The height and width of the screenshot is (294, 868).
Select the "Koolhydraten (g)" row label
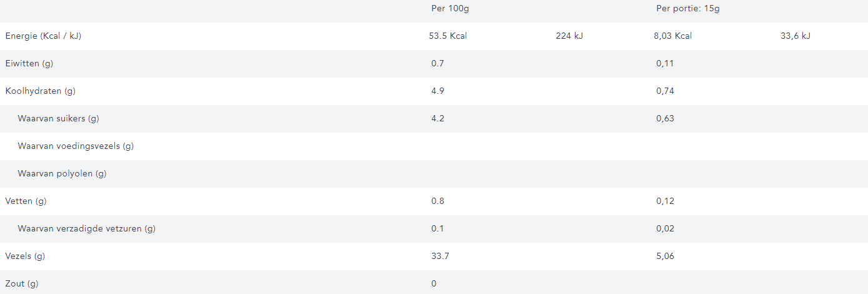point(41,91)
